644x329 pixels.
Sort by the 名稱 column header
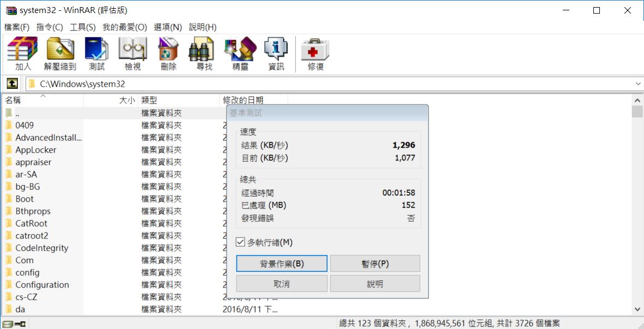click(42, 100)
